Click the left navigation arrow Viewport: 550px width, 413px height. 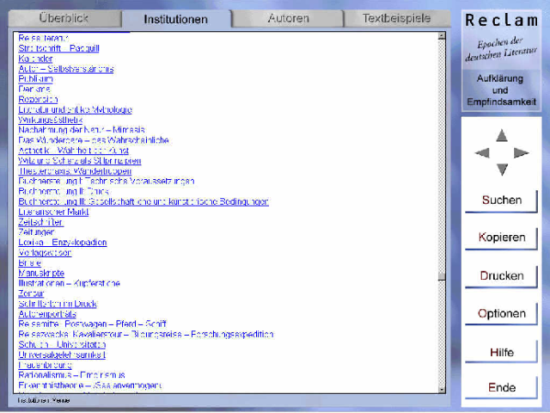(482, 153)
